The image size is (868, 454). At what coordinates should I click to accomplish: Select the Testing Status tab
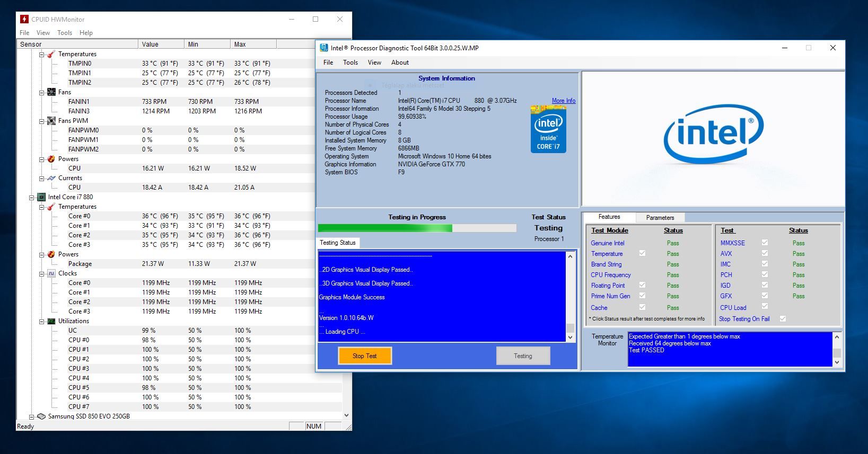[338, 243]
